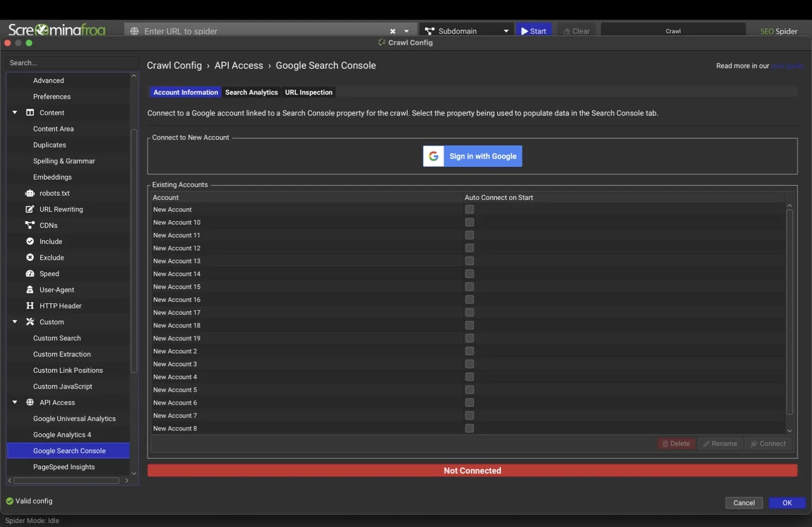Open Google Analytics 4 settings
This screenshot has height=527, width=812.
[x=62, y=435]
